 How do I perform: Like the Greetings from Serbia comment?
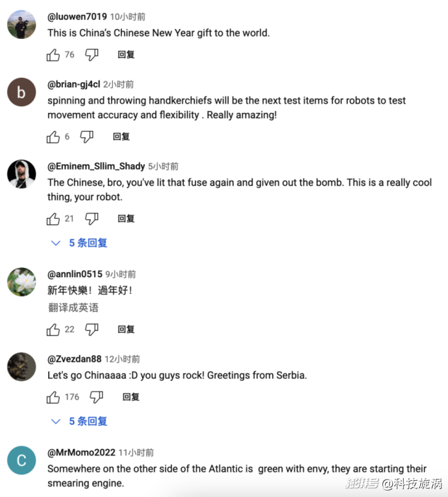click(x=53, y=397)
